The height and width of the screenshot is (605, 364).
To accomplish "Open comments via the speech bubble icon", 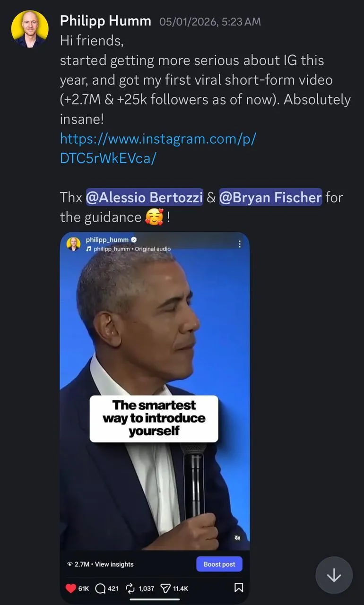I will point(100,588).
